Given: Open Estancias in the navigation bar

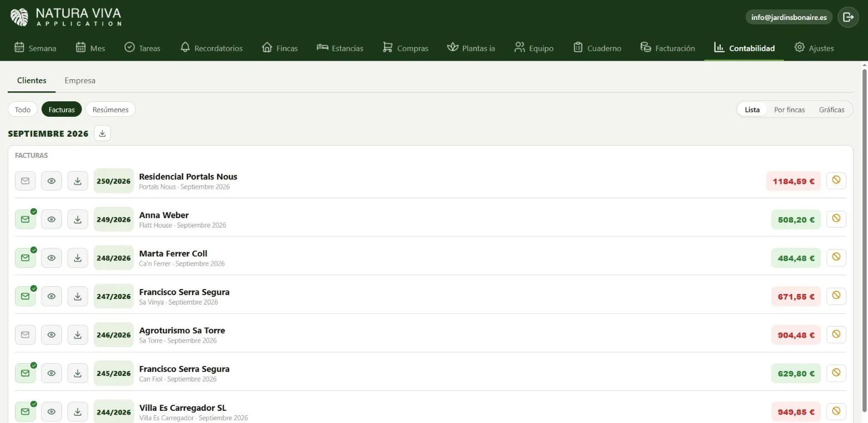Looking at the screenshot, I should pos(340,48).
